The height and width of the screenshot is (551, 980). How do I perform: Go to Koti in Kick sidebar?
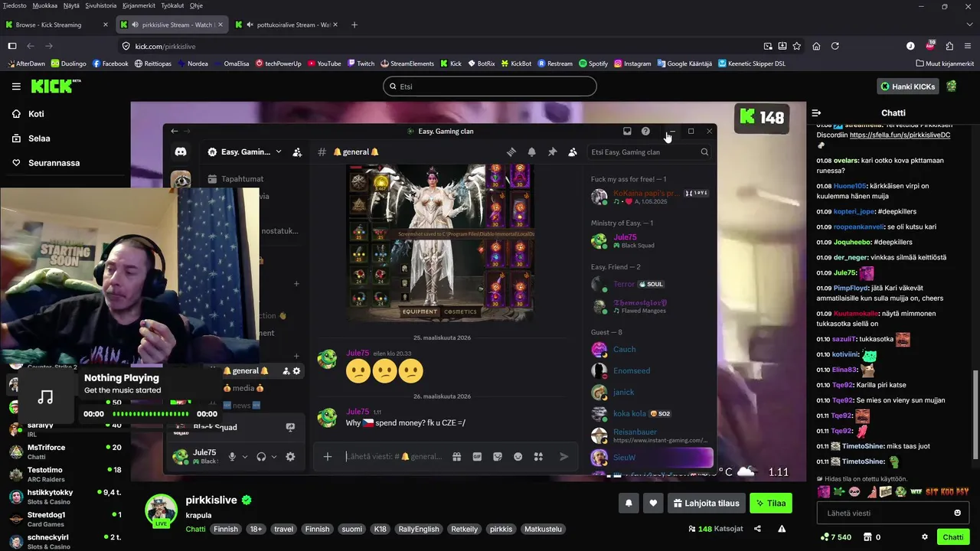pos(29,114)
